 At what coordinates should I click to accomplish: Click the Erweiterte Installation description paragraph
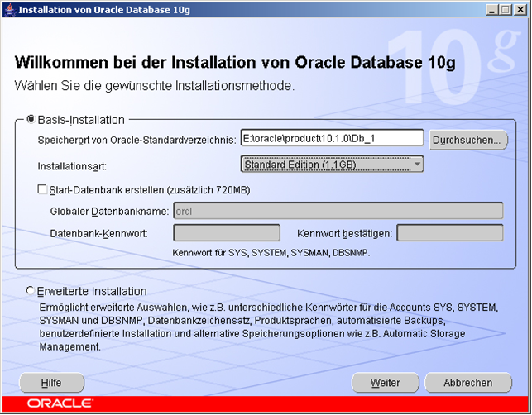[269, 327]
